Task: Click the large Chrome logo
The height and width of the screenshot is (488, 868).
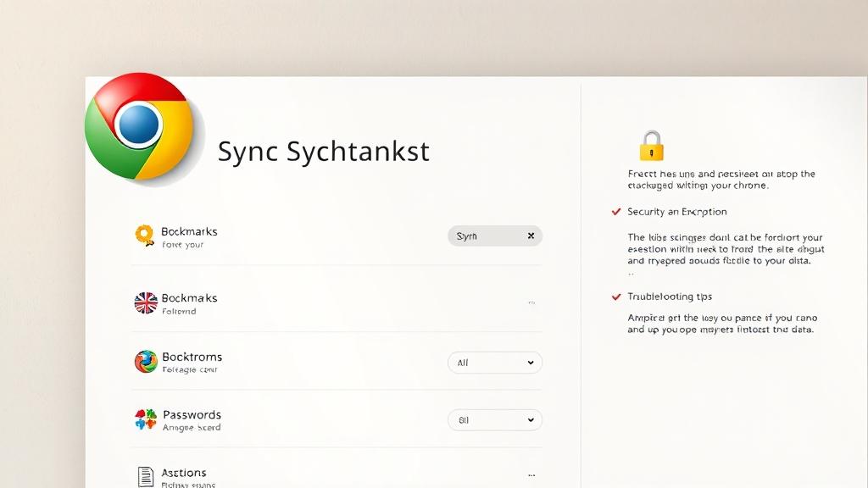Action: point(139,127)
